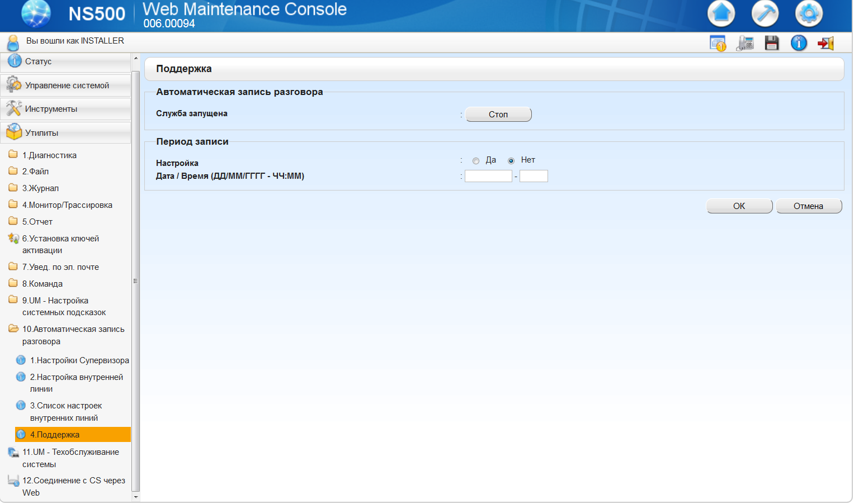Select the Нет radio button
The image size is (854, 504).
[x=511, y=161]
